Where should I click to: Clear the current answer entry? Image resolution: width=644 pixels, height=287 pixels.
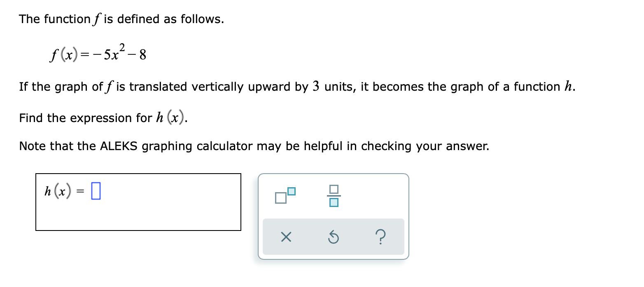point(287,236)
